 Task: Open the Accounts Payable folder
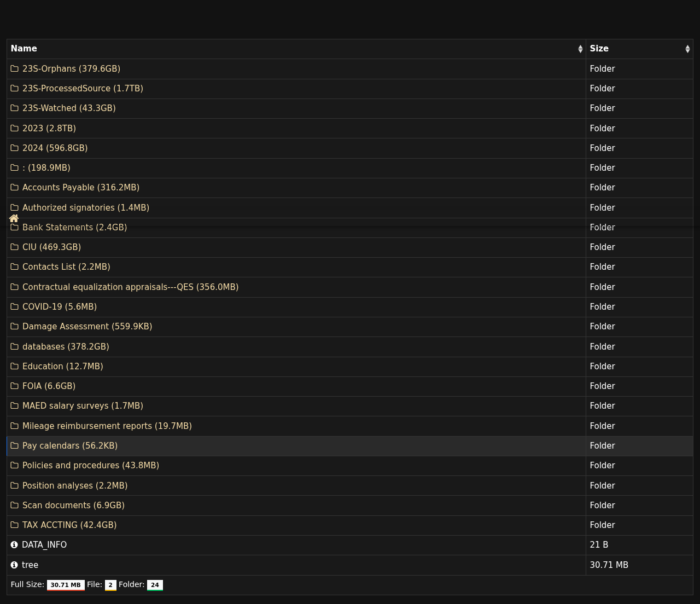81,188
